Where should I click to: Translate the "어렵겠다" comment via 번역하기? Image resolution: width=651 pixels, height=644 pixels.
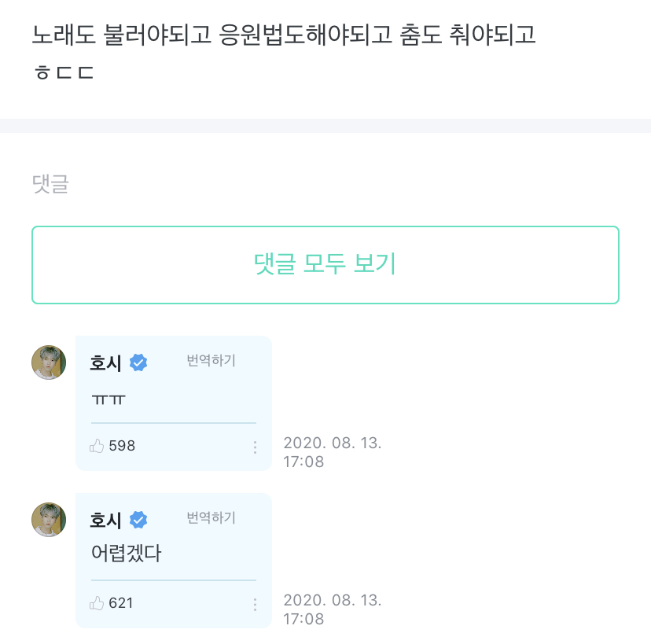coord(209,517)
